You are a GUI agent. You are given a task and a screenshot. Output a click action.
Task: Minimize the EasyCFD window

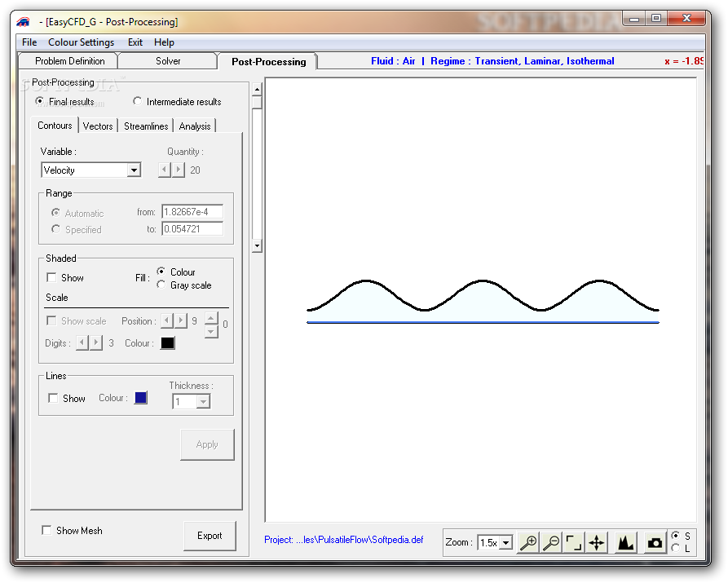click(635, 19)
